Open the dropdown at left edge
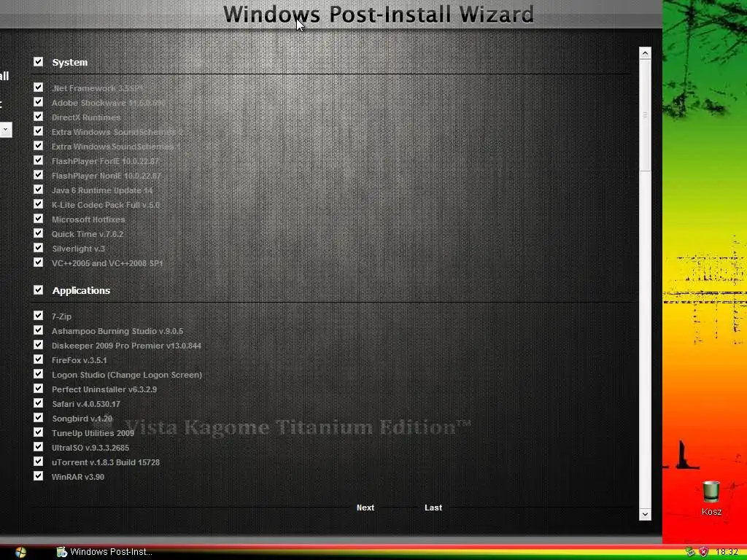Image resolution: width=747 pixels, height=560 pixels. click(5, 130)
